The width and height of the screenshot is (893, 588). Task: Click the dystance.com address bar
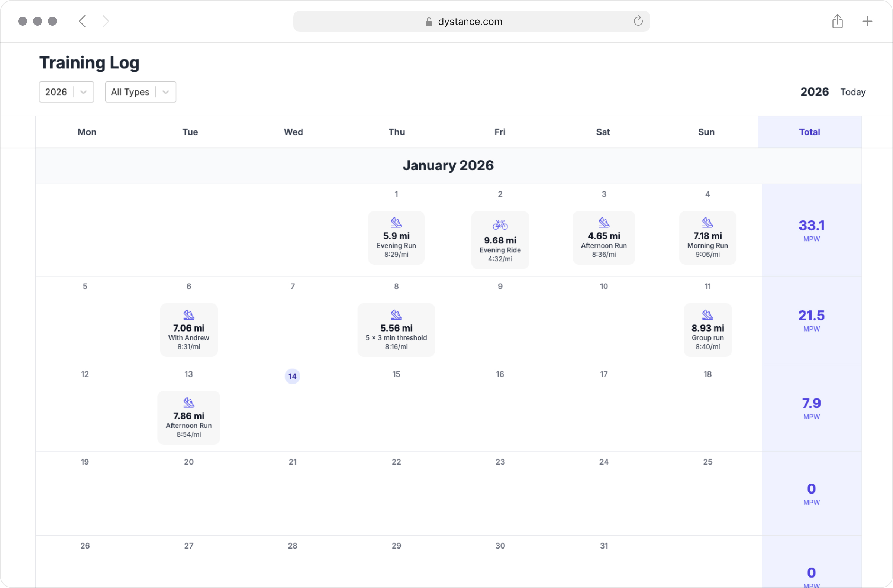point(470,22)
